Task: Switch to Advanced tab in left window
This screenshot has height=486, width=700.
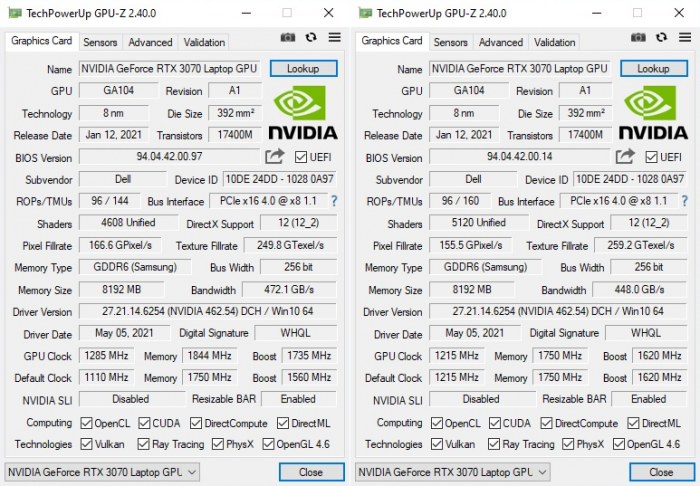Action: pos(150,42)
